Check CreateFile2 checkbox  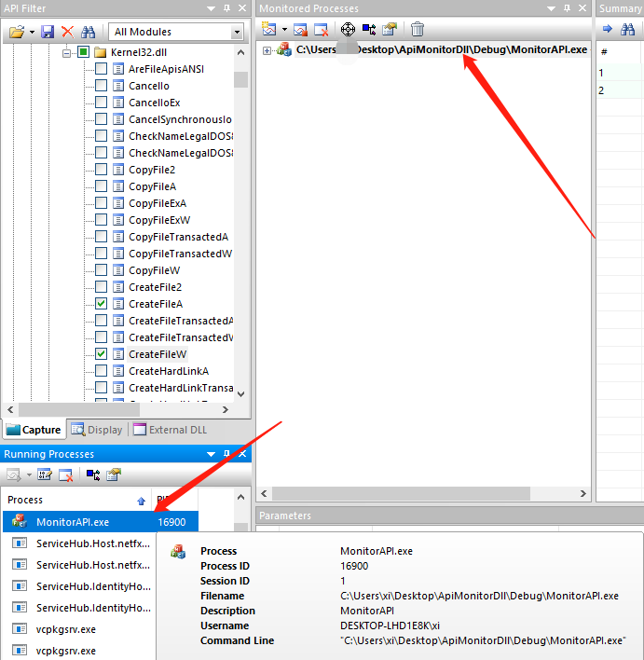coord(101,286)
